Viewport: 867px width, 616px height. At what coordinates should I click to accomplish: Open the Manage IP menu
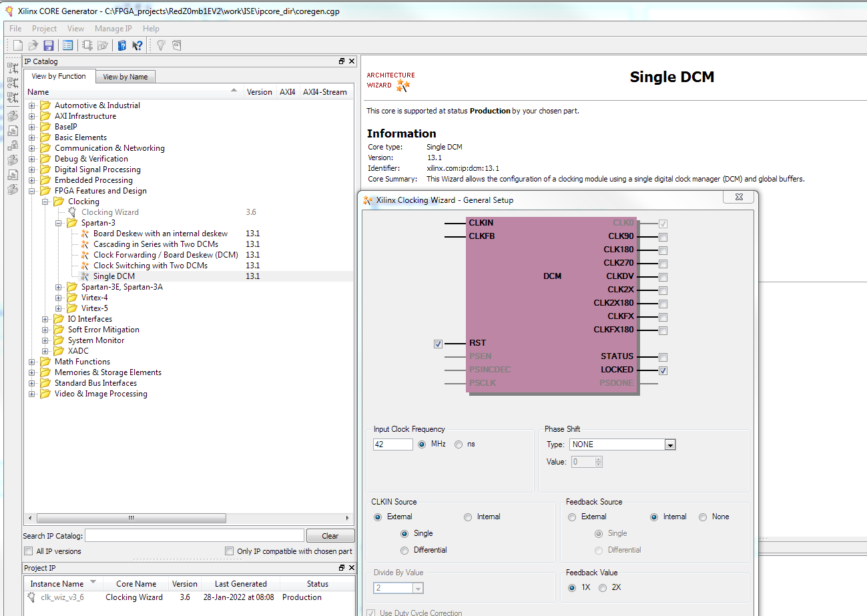113,29
